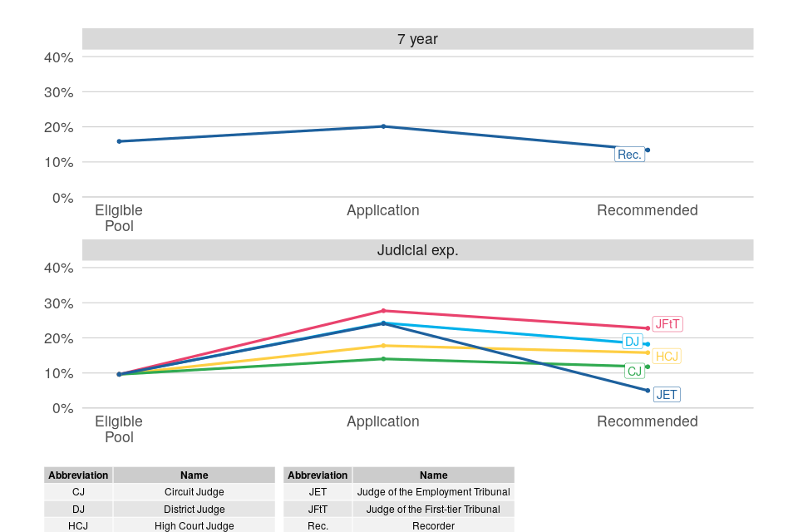The width and height of the screenshot is (798, 532).
Task: Select the "Judge of the Employment Tribunal" table cell
Action: pos(433,492)
